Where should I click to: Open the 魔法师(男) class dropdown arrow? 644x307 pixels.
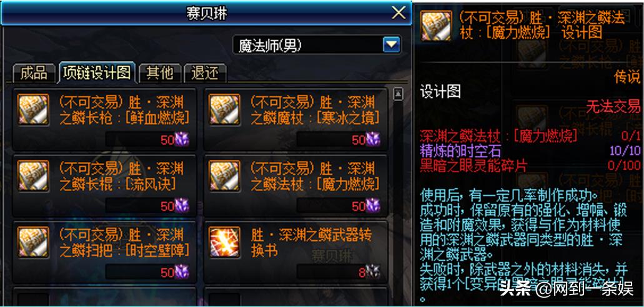392,45
